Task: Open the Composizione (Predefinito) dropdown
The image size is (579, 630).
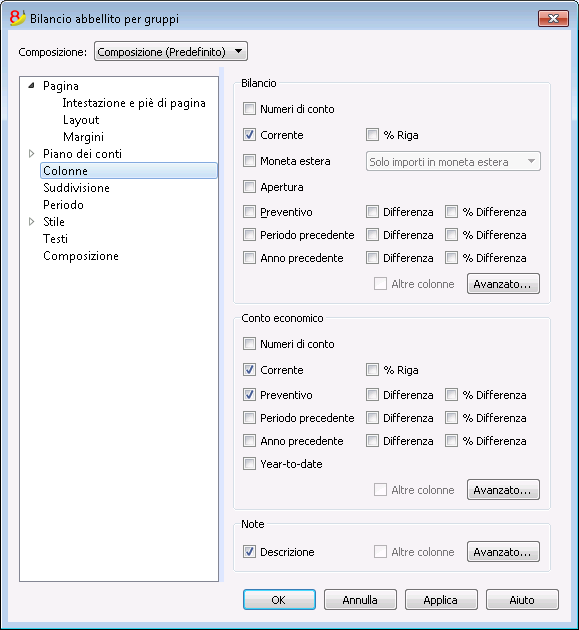Action: click(x=171, y=51)
